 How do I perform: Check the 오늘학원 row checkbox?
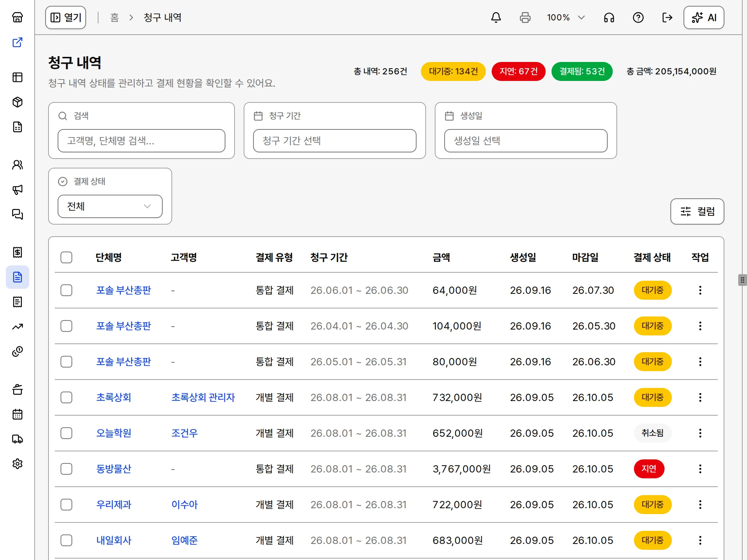66,433
